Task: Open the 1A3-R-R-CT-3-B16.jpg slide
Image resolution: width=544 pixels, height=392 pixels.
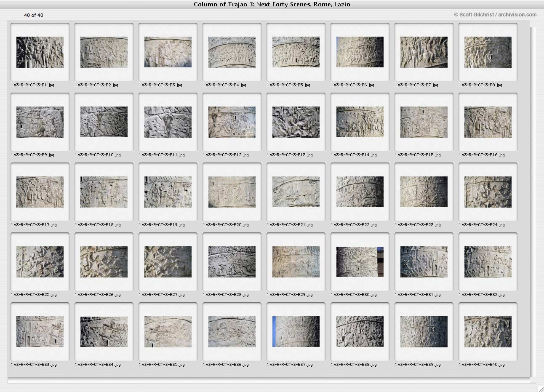Action: tap(488, 122)
